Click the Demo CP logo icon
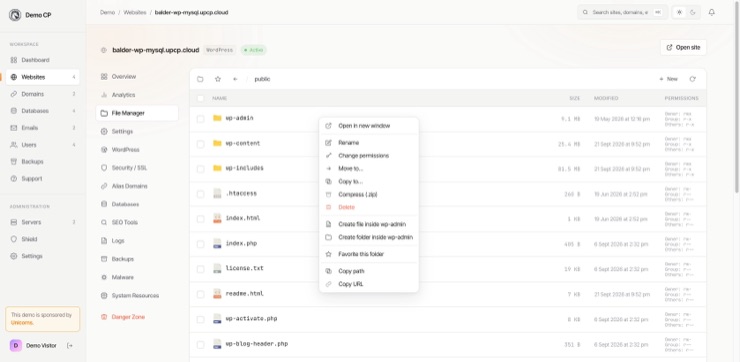 [15, 15]
